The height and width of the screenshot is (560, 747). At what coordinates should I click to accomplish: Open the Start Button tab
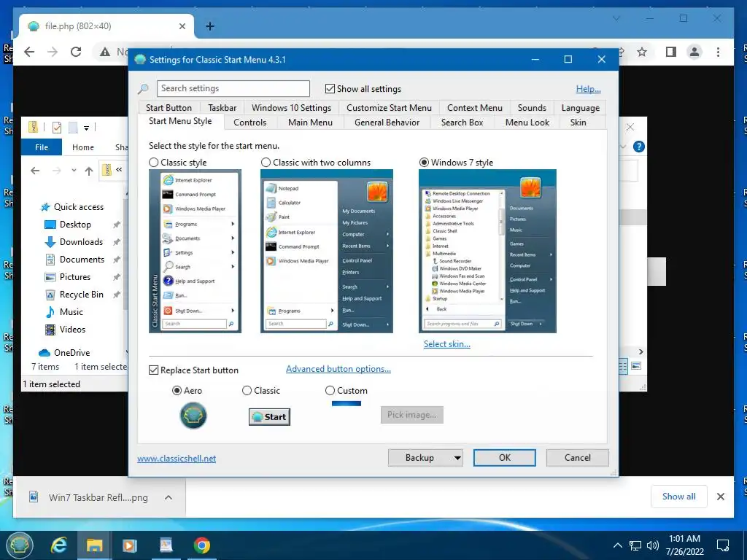coord(169,108)
